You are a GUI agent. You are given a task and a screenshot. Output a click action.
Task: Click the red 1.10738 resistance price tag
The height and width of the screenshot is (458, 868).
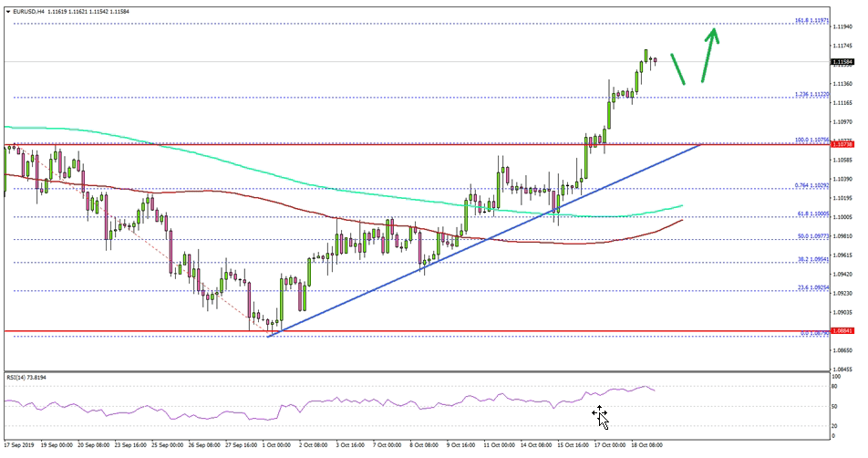pyautogui.click(x=842, y=144)
